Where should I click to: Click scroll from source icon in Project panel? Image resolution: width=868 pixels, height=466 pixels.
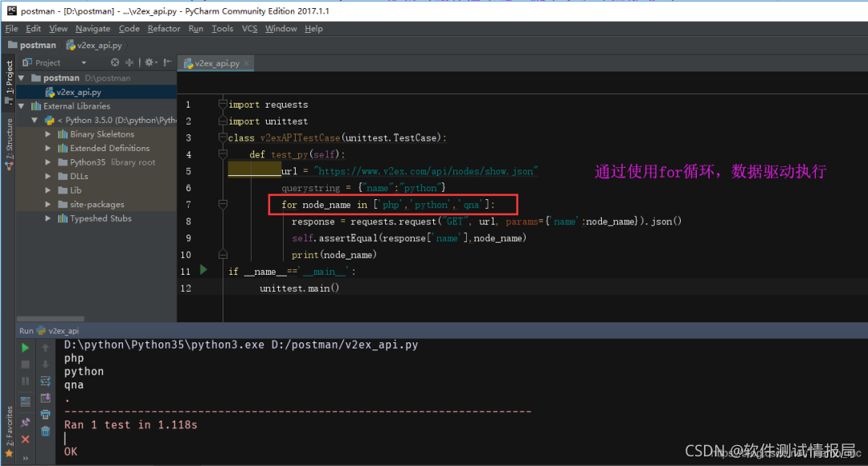[115, 63]
